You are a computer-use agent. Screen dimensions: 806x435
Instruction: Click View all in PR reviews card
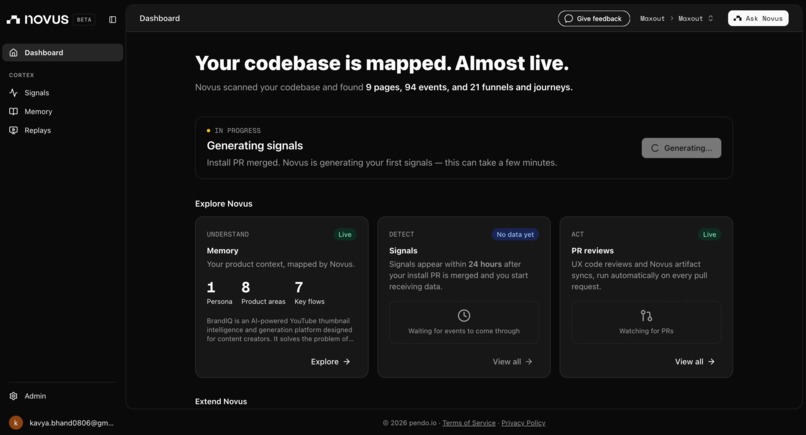point(695,361)
